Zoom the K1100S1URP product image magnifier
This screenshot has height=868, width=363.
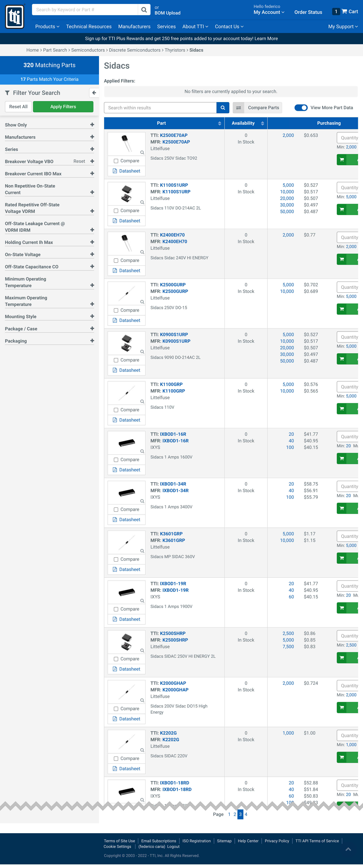pyautogui.click(x=142, y=202)
